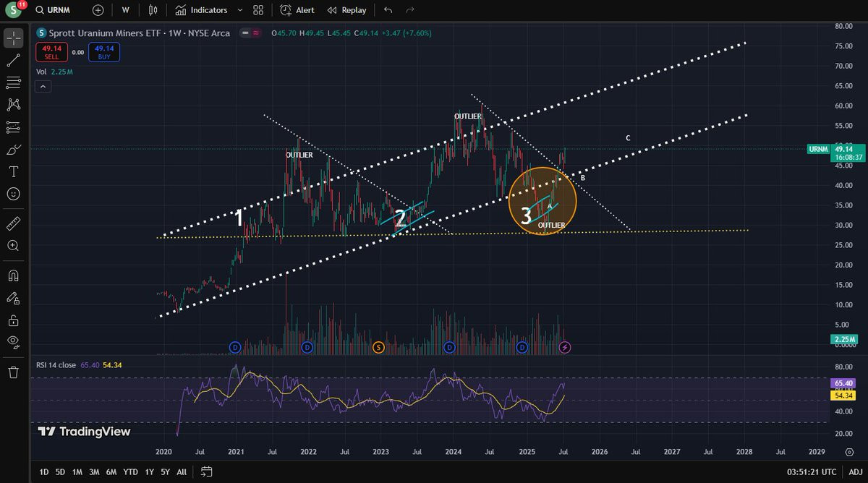Toggle magnet snapping mode

pyautogui.click(x=13, y=275)
